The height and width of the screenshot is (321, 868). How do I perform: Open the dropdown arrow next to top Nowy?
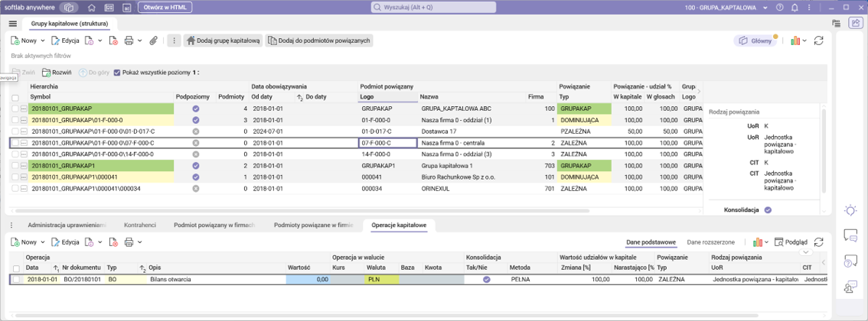43,41
